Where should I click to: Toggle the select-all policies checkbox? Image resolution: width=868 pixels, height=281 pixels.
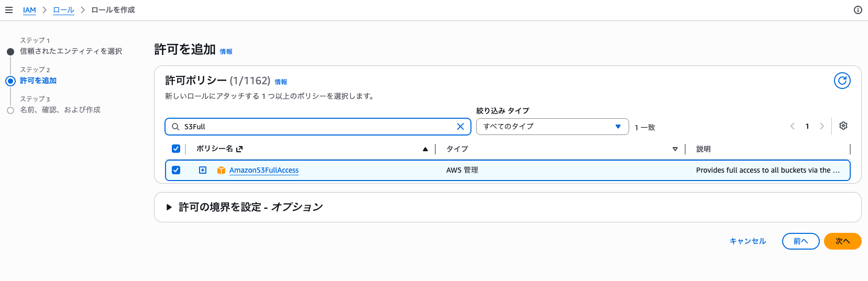click(176, 149)
